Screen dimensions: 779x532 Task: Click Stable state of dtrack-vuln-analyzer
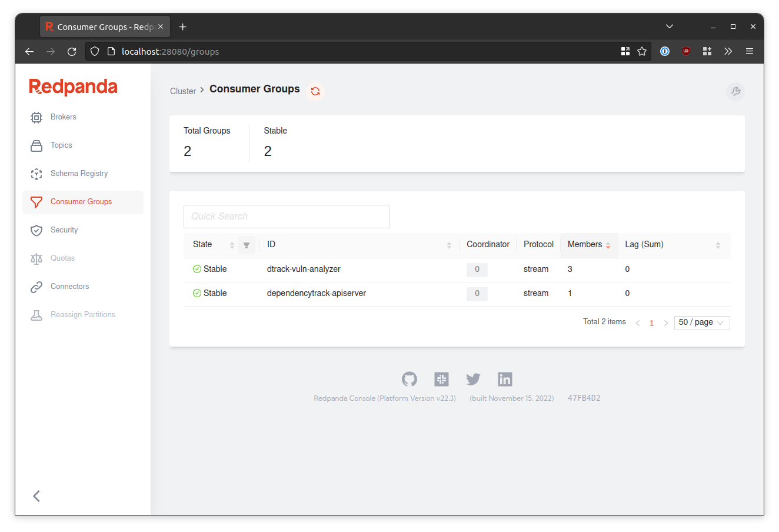point(210,269)
